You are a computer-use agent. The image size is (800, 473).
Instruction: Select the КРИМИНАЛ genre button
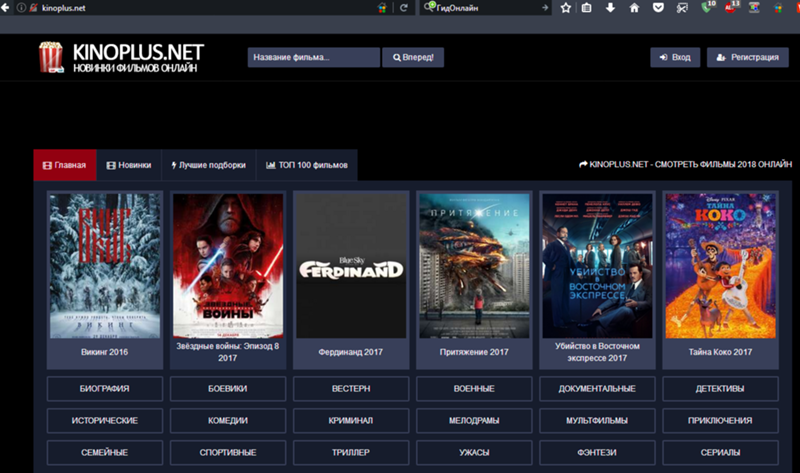(351, 420)
